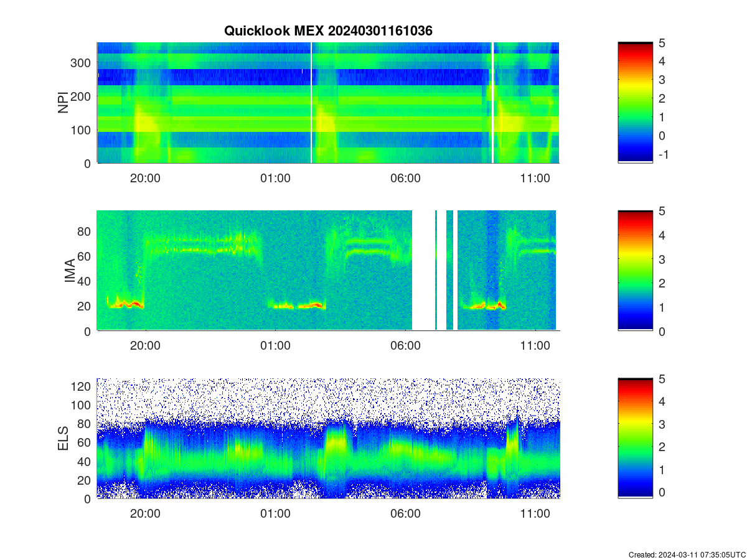The image size is (747, 560).
Task: Click the 0 label on the IMA color bar
Action: click(662, 331)
